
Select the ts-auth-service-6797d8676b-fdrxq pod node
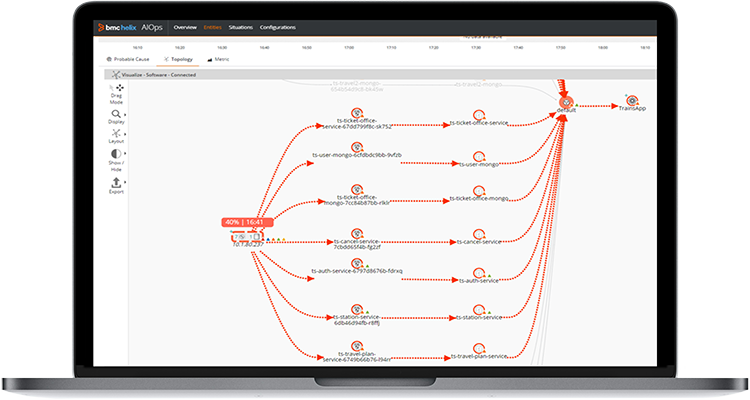click(357, 264)
